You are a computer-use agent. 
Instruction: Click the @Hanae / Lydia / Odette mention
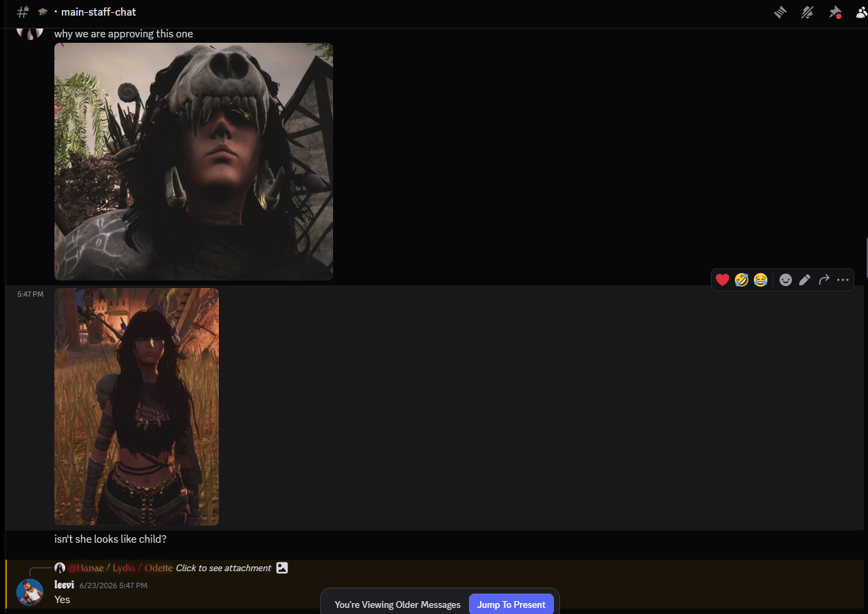pyautogui.click(x=120, y=568)
